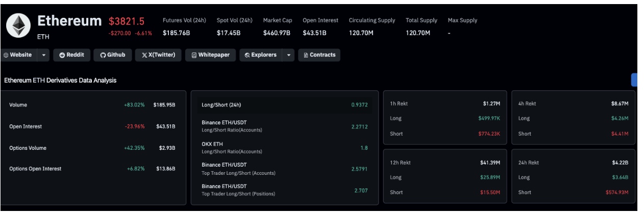Expand the Explorers dropdown arrow

[x=289, y=55]
